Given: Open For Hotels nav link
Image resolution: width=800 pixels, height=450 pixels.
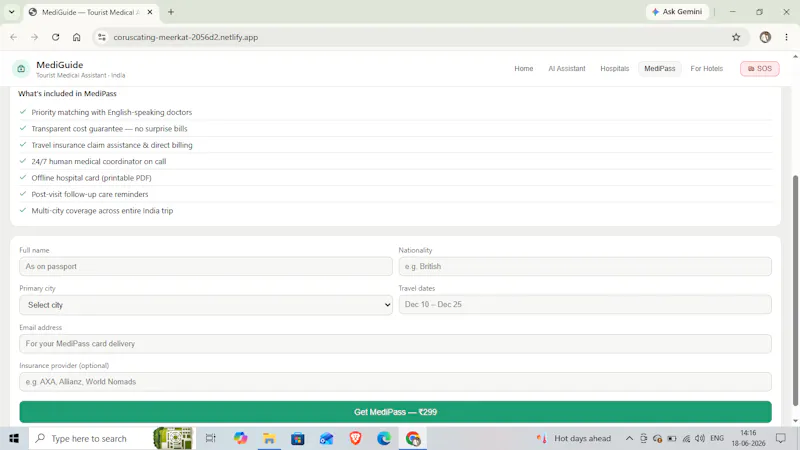Looking at the screenshot, I should pos(707,68).
